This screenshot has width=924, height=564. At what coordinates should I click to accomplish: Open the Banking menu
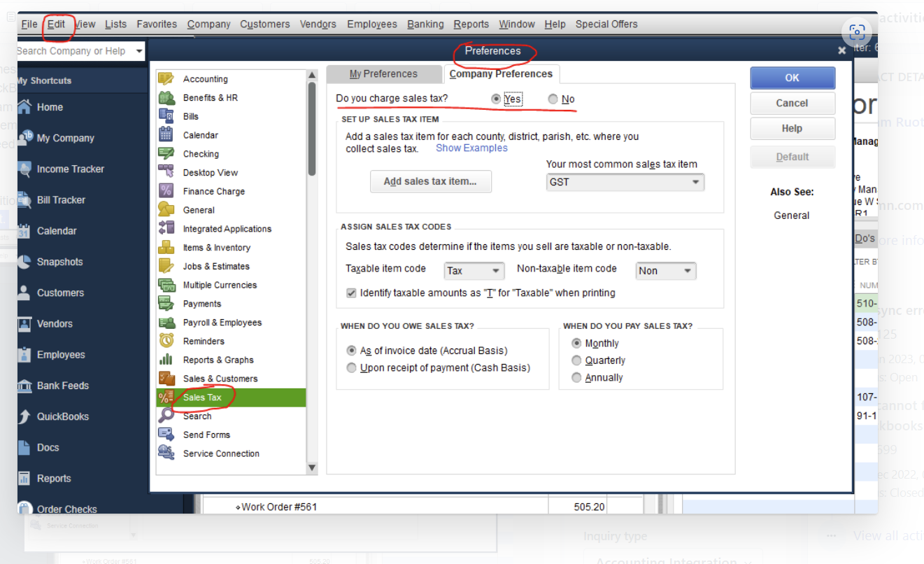(425, 24)
